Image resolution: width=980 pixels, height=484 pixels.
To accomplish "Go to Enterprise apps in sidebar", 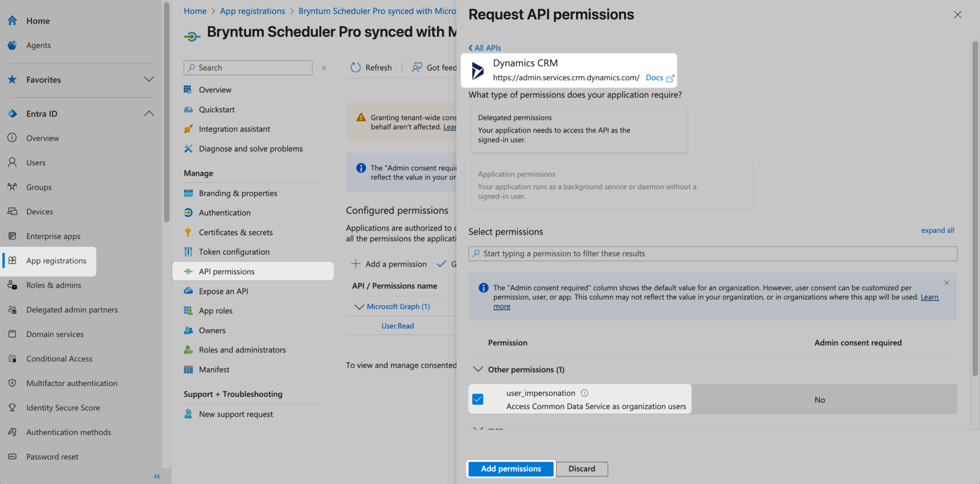I will coord(53,236).
